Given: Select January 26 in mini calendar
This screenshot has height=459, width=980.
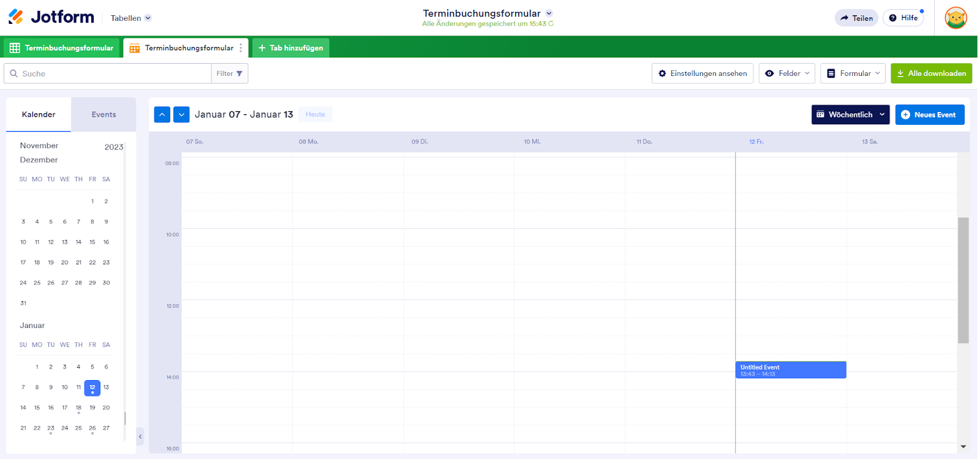Looking at the screenshot, I should point(92,428).
